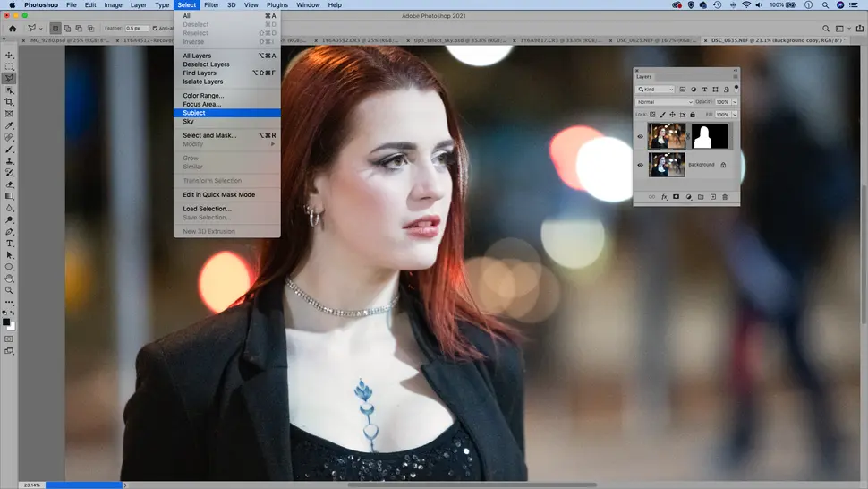Open the Filter menu
Screen dimensions: 868x489
[211, 5]
